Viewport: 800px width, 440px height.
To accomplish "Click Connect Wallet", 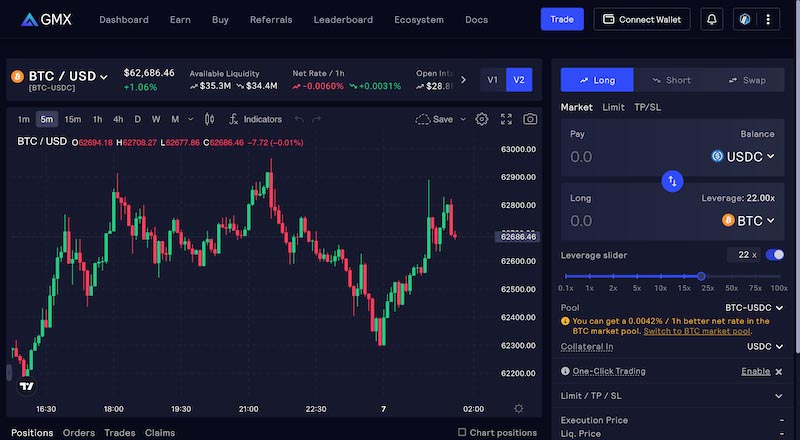I will click(x=642, y=19).
